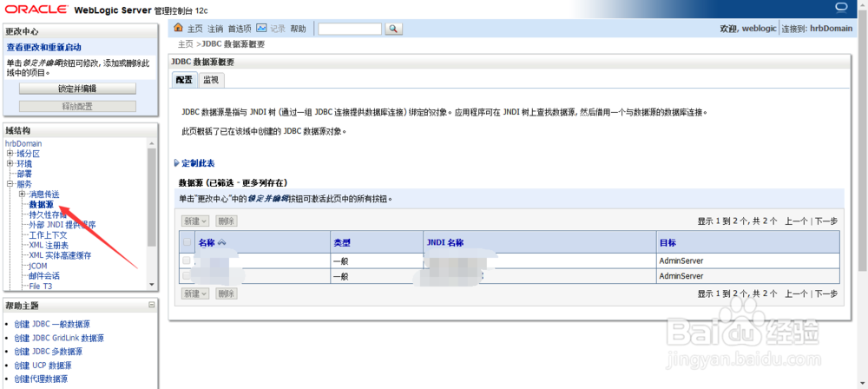Switch to the 监视 tab
This screenshot has height=389, width=868.
pos(211,80)
